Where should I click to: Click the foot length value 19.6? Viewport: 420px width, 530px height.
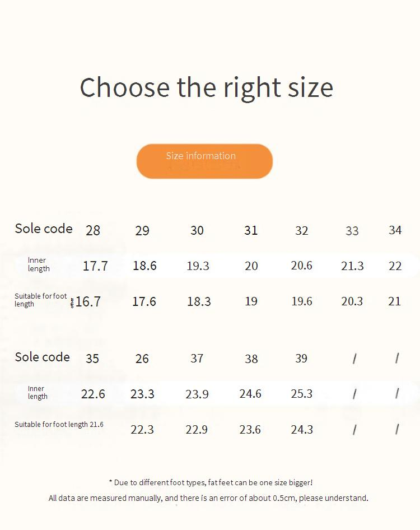coord(301,301)
